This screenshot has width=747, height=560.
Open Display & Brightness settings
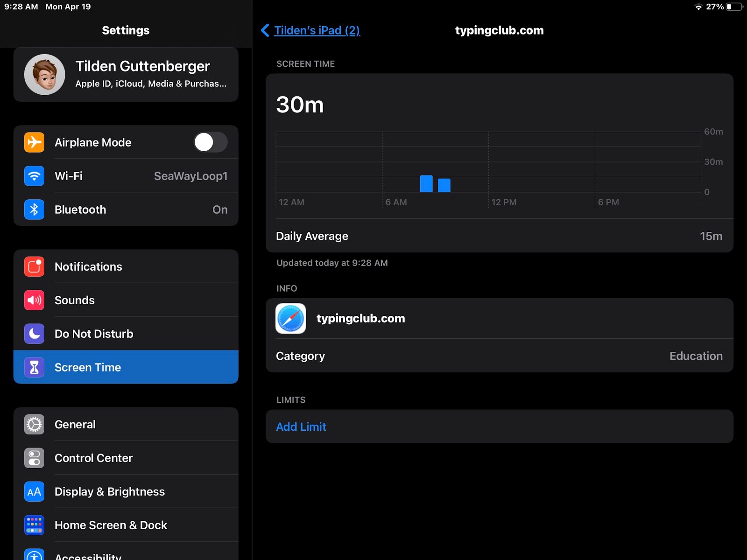coord(126,491)
